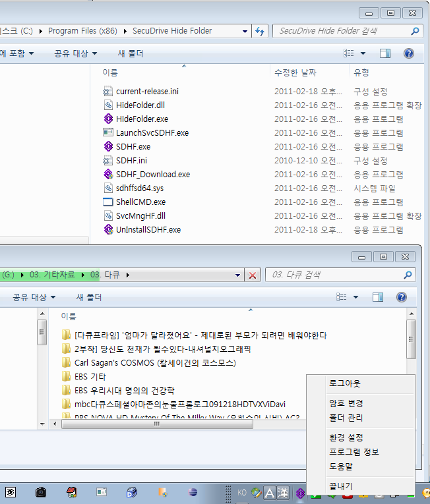Click the SDHF_Download.exe icon

(x=108, y=174)
